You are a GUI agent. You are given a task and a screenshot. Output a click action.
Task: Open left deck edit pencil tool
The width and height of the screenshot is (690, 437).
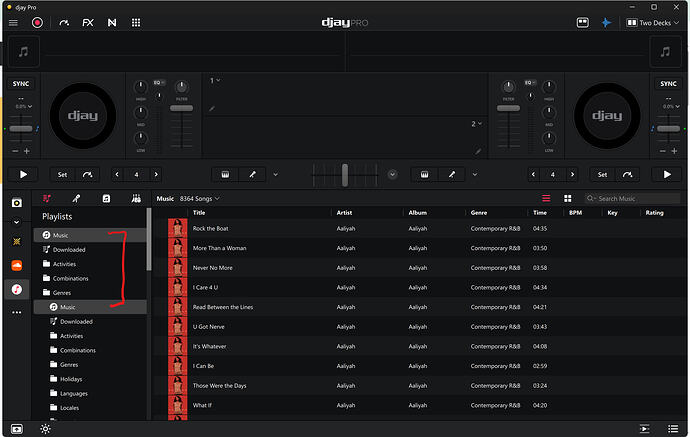(x=252, y=175)
